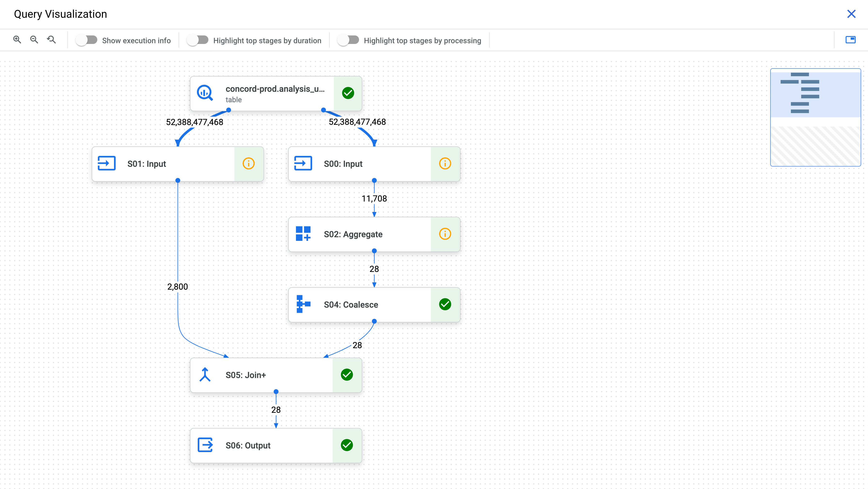Click the zoom out magnifier icon

tap(34, 40)
